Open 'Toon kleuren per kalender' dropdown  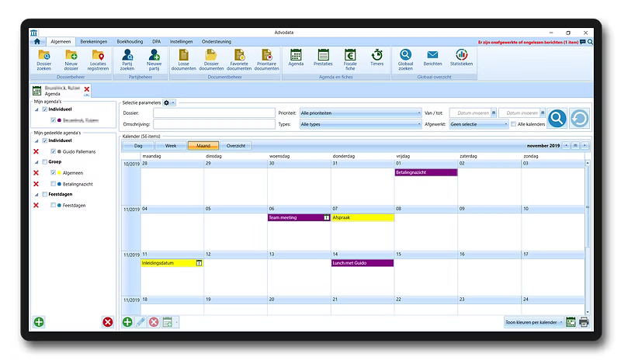pos(532,321)
